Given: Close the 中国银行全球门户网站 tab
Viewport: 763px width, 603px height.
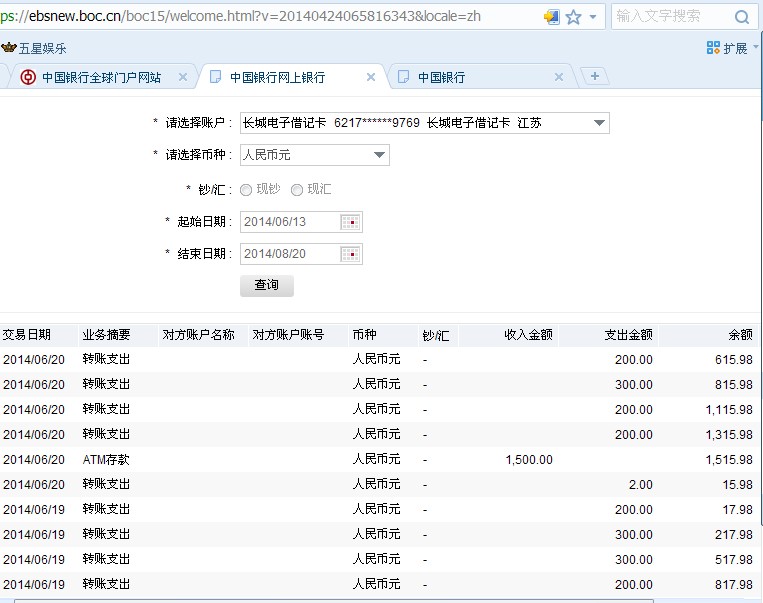Looking at the screenshot, I should [183, 77].
